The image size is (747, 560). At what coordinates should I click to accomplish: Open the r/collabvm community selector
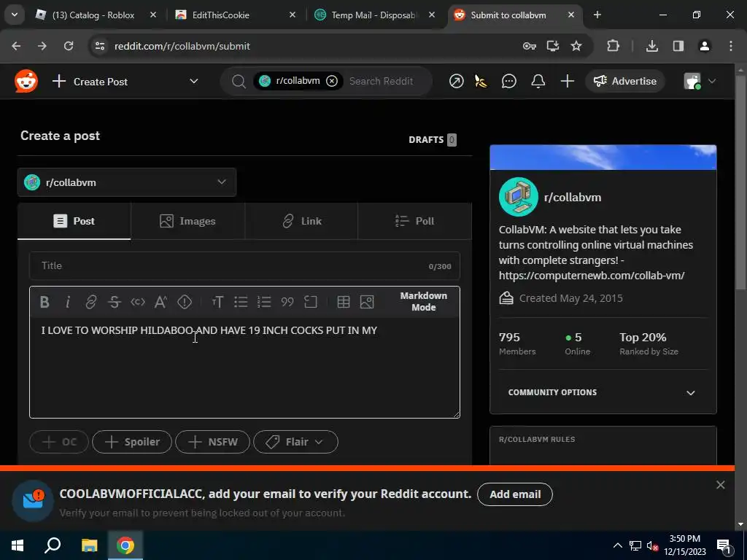coord(127,182)
